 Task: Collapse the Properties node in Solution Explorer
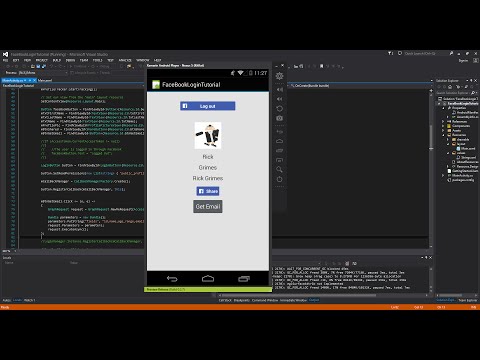click(443, 108)
